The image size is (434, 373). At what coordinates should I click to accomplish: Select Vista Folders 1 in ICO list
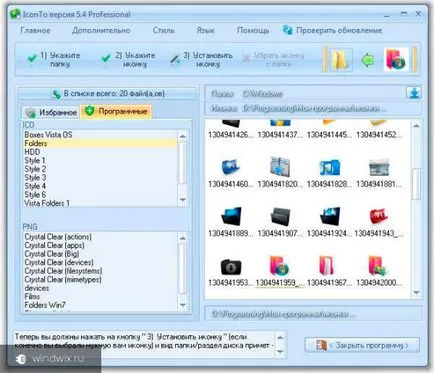tap(100, 203)
